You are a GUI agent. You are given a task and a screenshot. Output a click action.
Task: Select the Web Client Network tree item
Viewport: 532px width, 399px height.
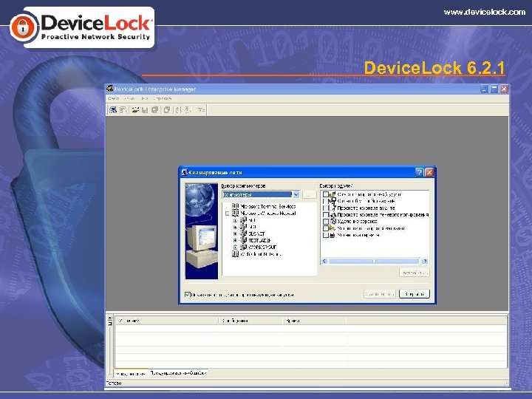point(261,253)
